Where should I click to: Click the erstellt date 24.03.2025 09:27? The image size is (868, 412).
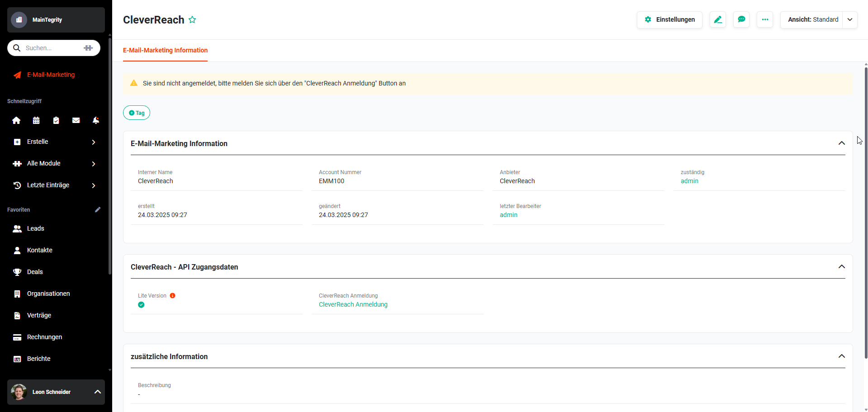tap(162, 215)
